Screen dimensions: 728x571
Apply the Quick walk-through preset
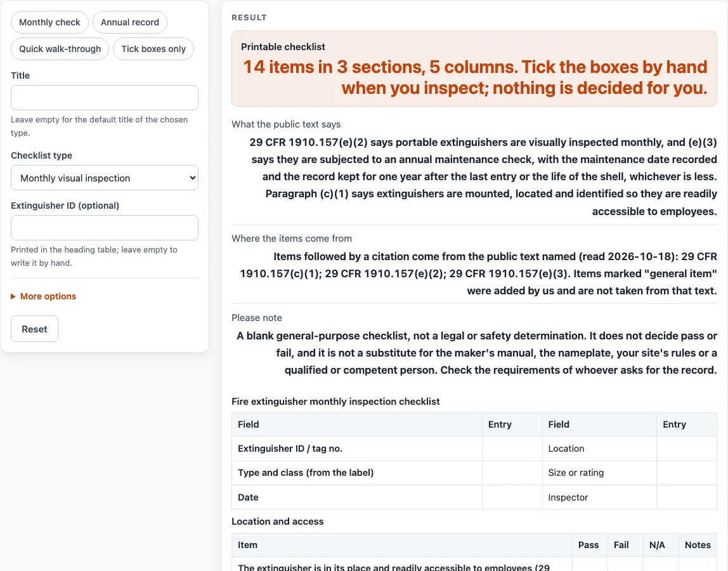(60, 49)
